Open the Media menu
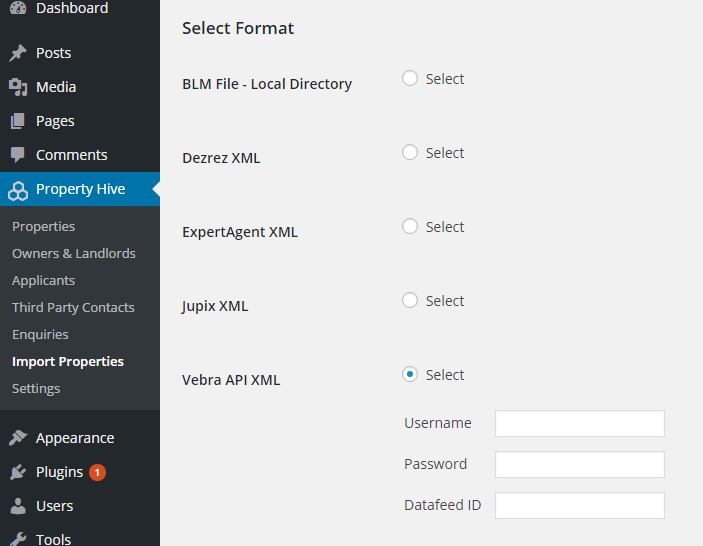The image size is (703, 546). point(80,87)
